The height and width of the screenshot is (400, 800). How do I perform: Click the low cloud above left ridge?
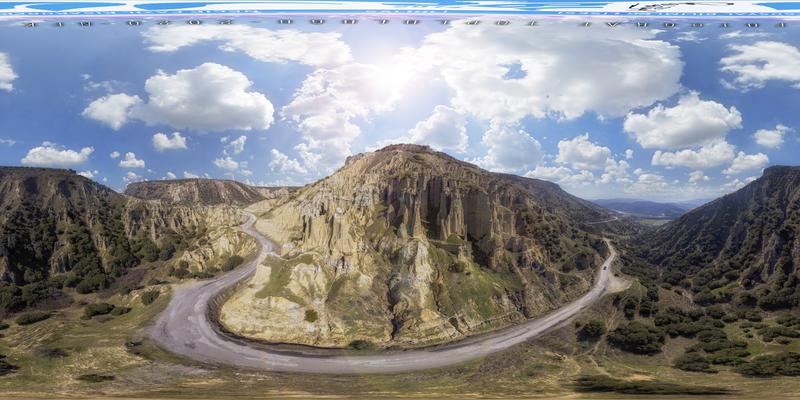click(x=56, y=155)
